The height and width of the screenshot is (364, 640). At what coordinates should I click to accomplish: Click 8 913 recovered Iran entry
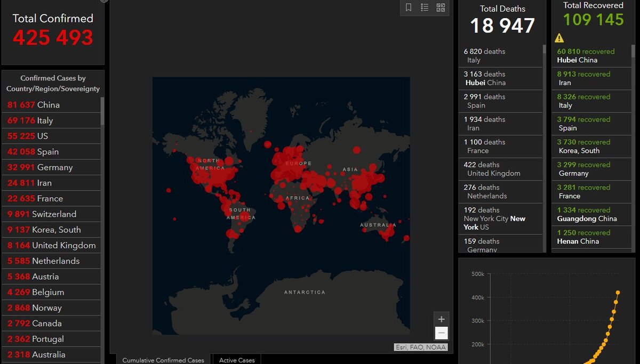593,78
